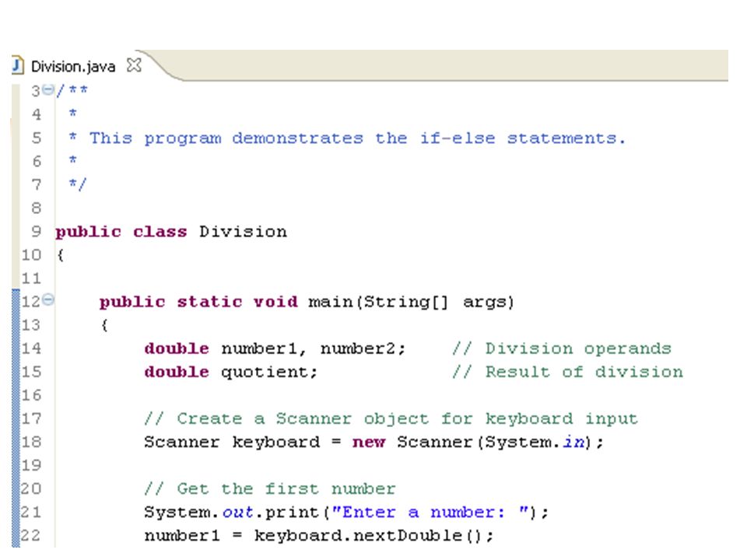The width and height of the screenshot is (747, 560).
Task: Click 'void' keyword on line 12
Action: (275, 302)
